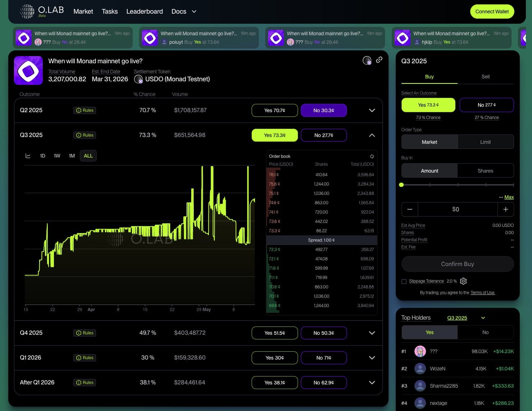532x411 pixels.
Task: Click No 71¢ for Q1 2026
Action: click(x=324, y=358)
